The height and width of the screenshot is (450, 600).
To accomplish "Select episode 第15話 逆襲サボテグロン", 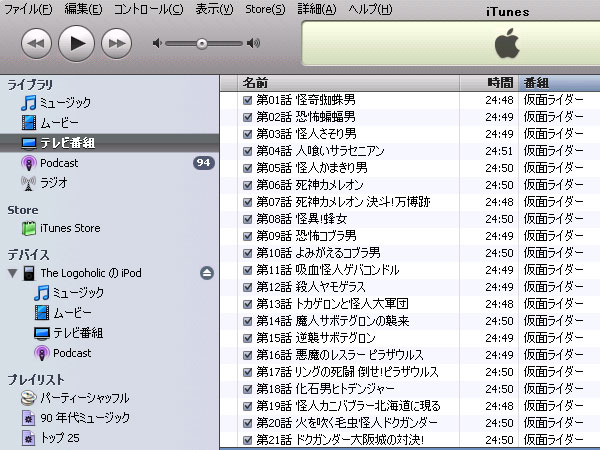I will click(x=316, y=338).
